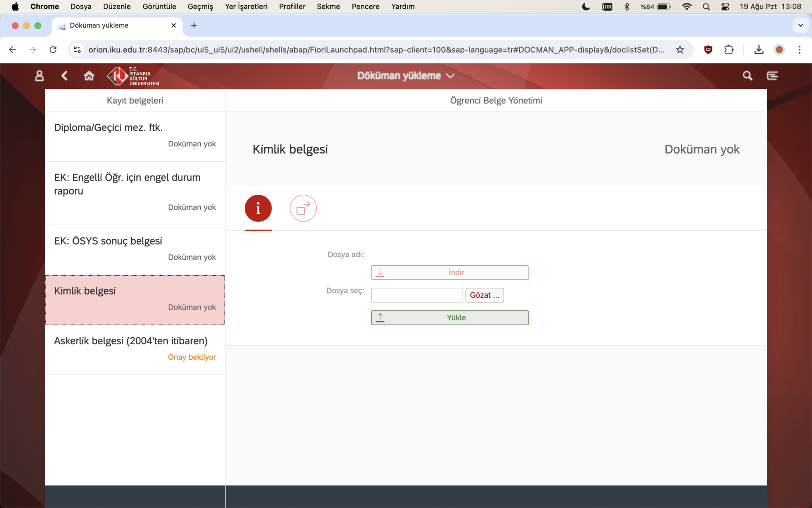Click the Onay bekliyor status text
Viewport: 812px width, 508px height.
192,357
